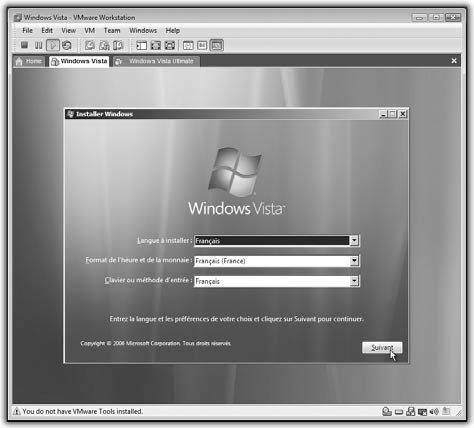
Task: Click the warning icon in status bar
Action: pos(17,412)
